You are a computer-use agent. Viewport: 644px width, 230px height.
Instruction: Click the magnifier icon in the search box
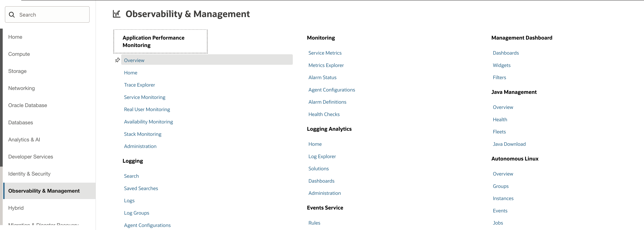[x=12, y=15]
